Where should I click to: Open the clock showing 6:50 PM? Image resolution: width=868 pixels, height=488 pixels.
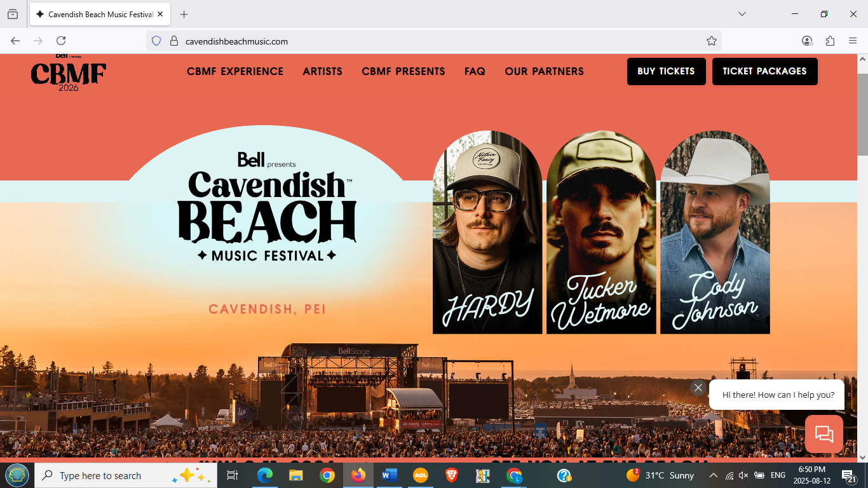tap(811, 475)
